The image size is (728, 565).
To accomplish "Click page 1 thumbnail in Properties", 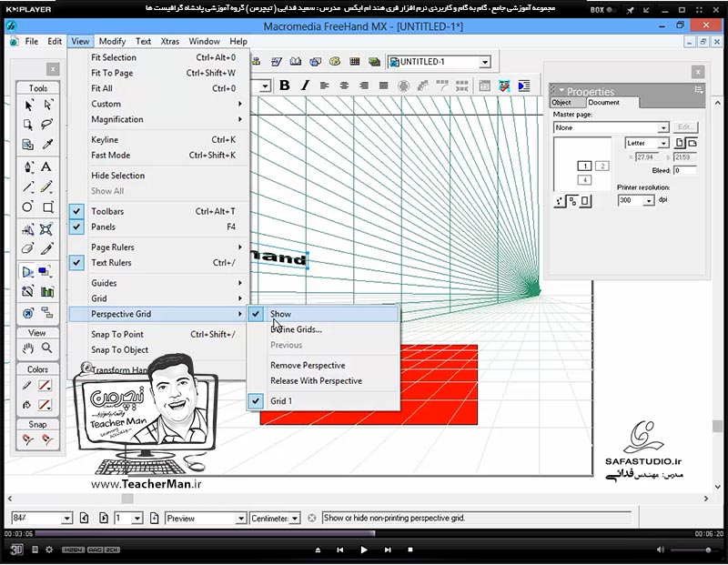I will tap(584, 166).
